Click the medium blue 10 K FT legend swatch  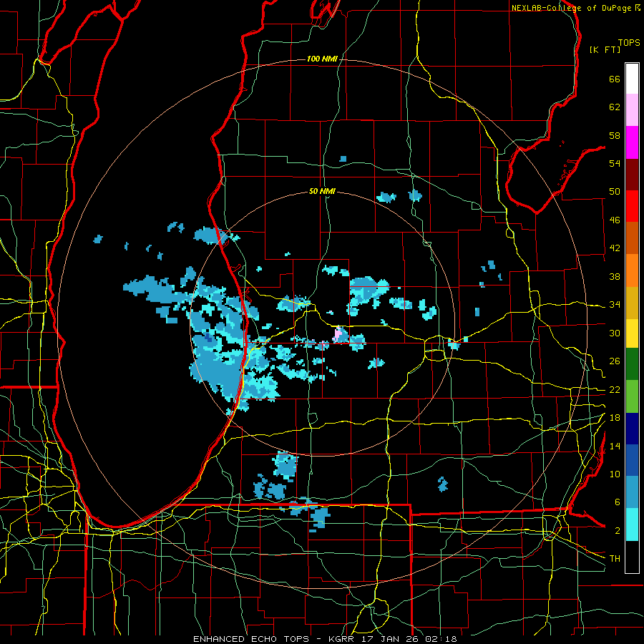(632, 460)
